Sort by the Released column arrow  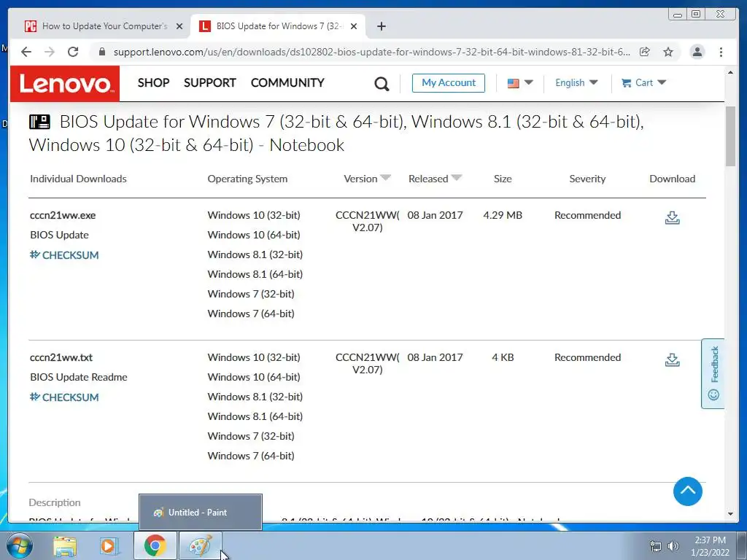(x=457, y=178)
